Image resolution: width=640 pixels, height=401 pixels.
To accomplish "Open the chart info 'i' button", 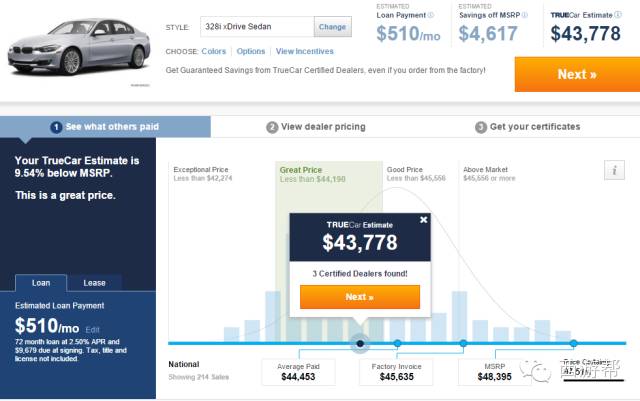I will pyautogui.click(x=614, y=170).
